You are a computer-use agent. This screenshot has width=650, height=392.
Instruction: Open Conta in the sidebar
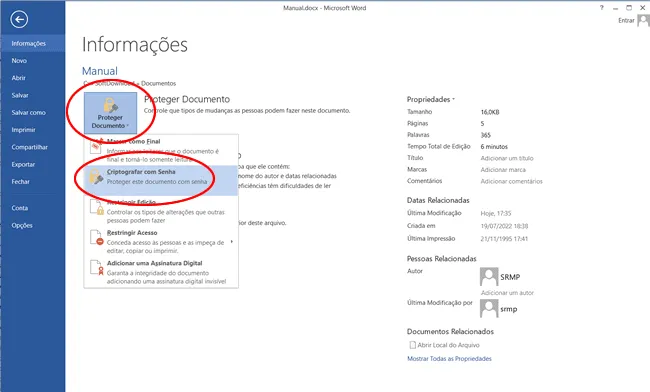[x=33, y=208]
